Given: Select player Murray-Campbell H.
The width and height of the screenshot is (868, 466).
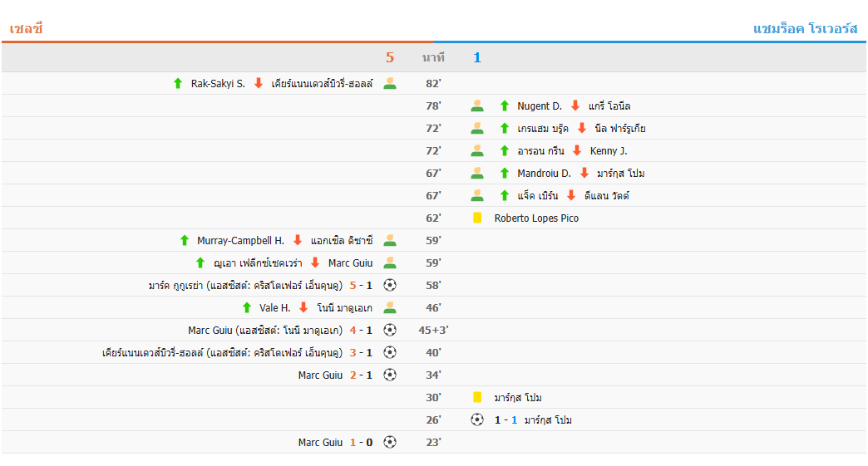Looking at the screenshot, I should coord(241,240).
